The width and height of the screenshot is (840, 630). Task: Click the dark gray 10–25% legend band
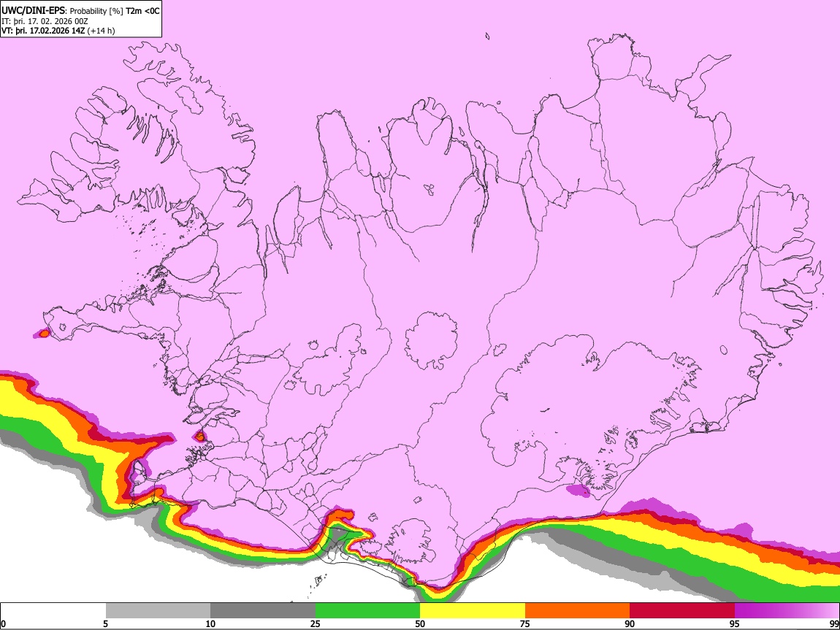tap(263, 611)
